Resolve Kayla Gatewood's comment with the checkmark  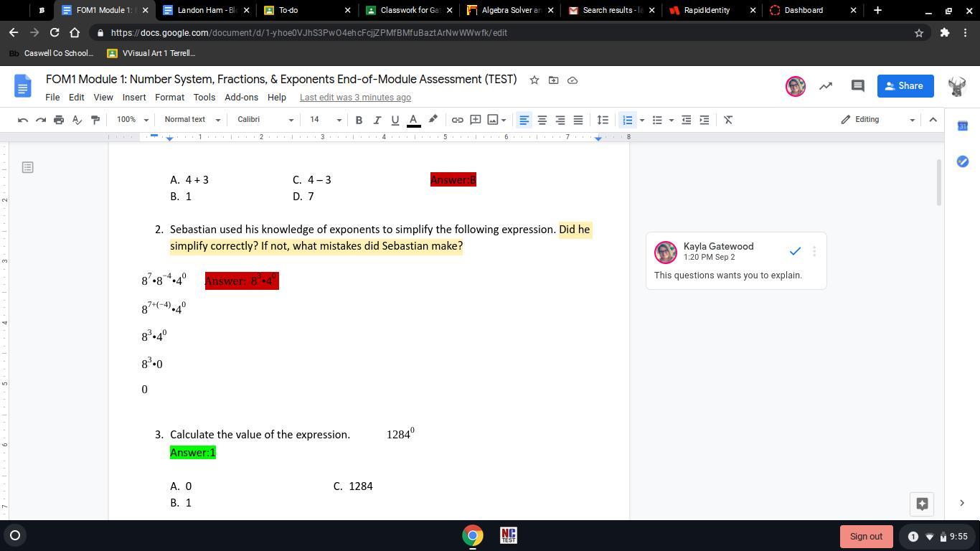click(795, 251)
